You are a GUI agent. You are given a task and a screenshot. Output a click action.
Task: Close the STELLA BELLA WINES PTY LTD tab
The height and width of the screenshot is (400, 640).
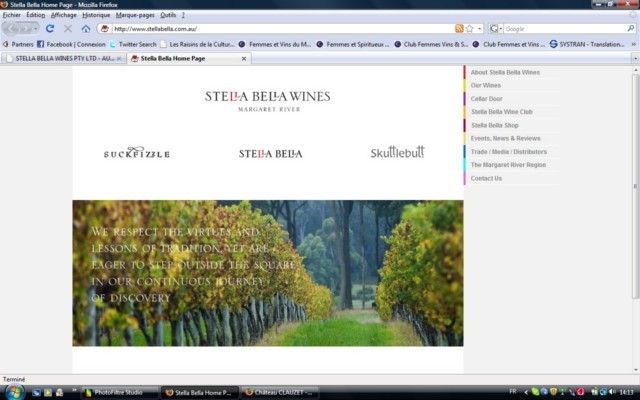coord(119,59)
